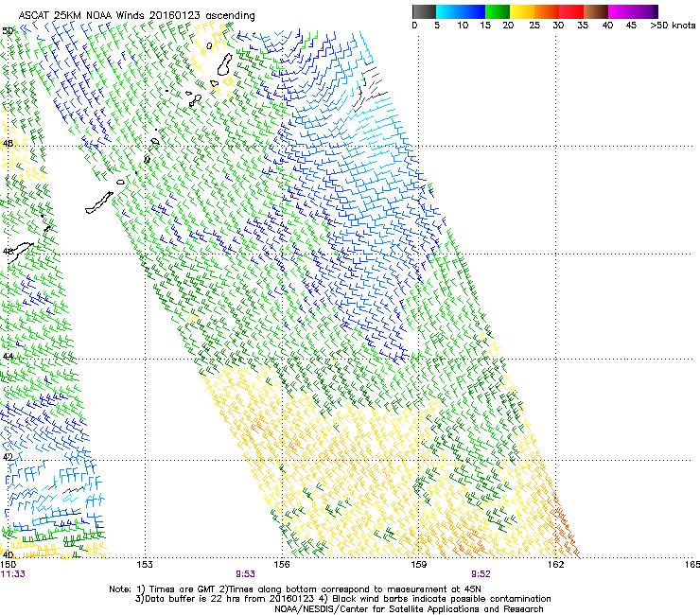
Task: Click latitude label '40'
Action: coord(8,554)
